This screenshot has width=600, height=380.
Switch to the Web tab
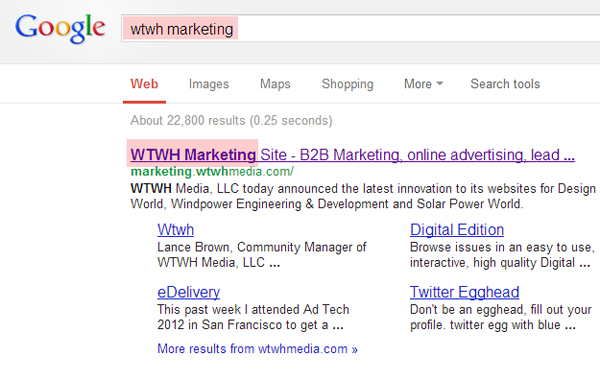pos(144,84)
